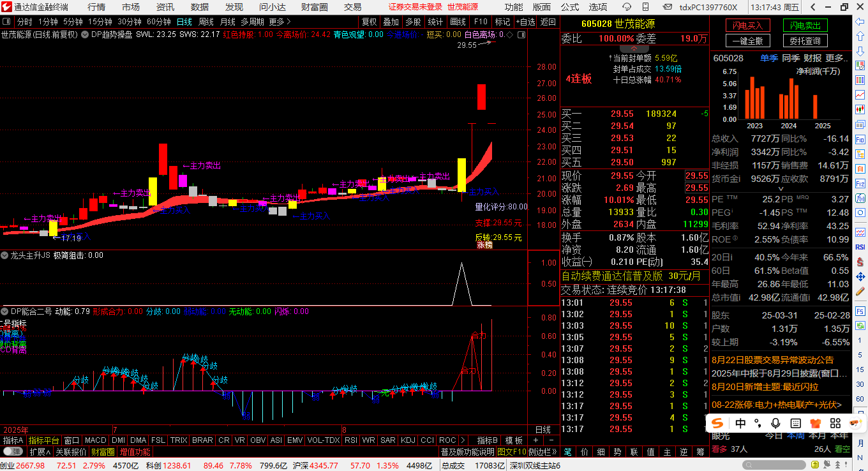Open the candlestick chart icon in sidebar
This screenshot has width=868, height=471.
[x=860, y=109]
